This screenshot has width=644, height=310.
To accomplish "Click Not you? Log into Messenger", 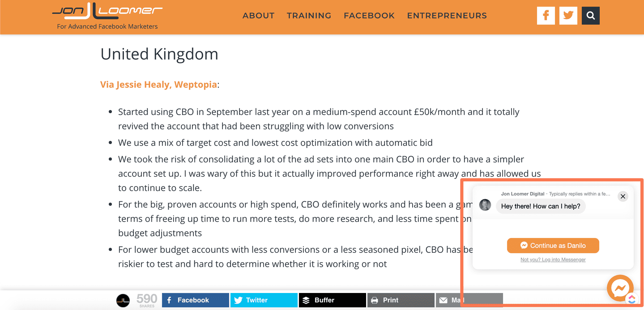I will 553,259.
